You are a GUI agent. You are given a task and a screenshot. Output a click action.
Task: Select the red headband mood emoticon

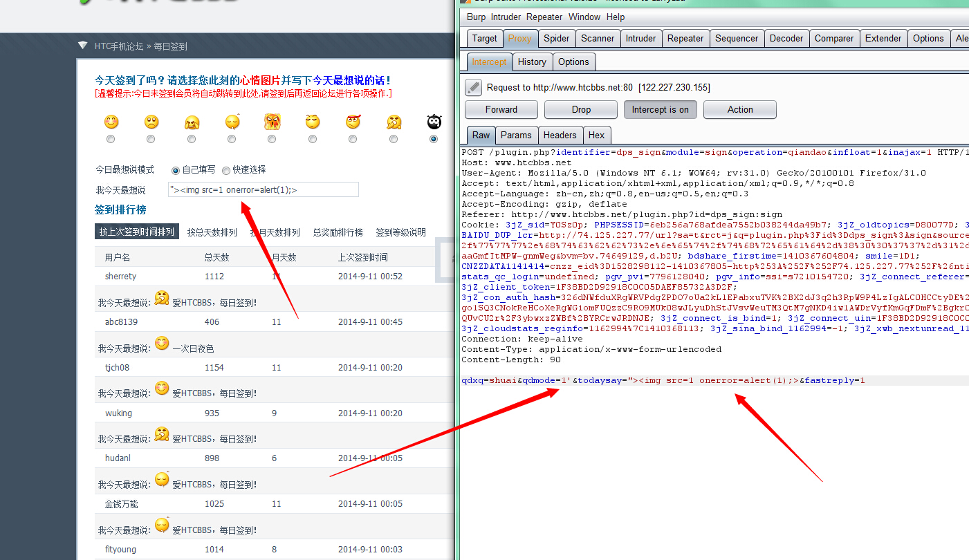[353, 122]
